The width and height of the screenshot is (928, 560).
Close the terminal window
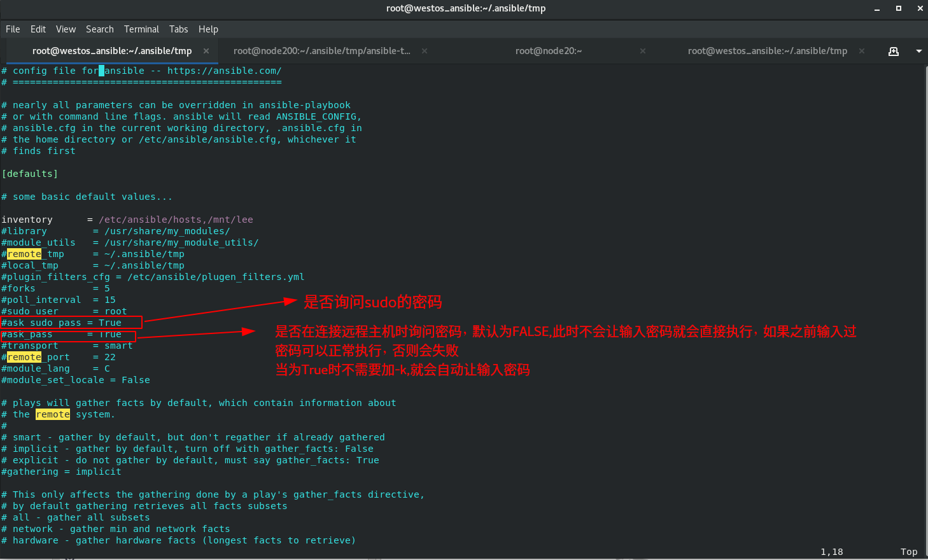click(x=920, y=8)
